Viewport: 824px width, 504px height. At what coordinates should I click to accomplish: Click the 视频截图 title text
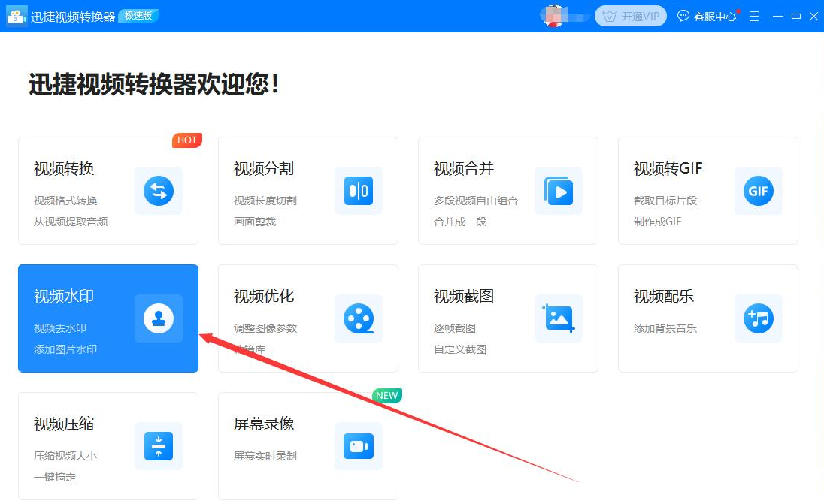pos(464,296)
